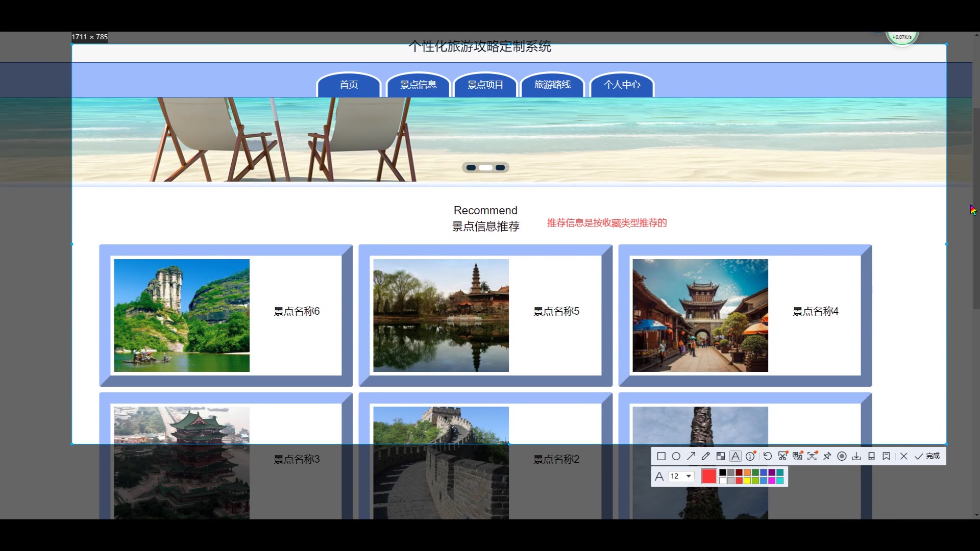Image resolution: width=980 pixels, height=551 pixels.
Task: Open 景点信息 tab
Action: pos(418,85)
